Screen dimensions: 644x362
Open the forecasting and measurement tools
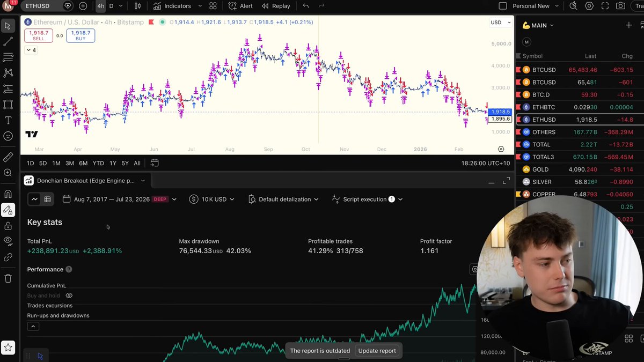coord(8,88)
